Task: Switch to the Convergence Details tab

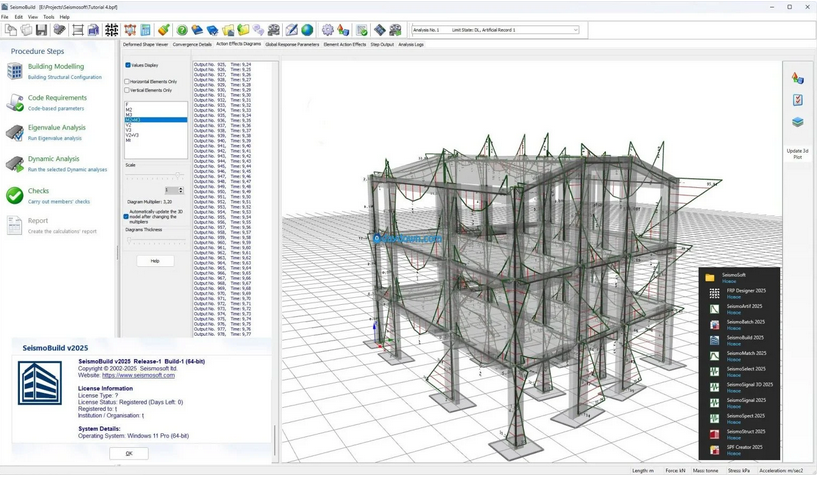Action: [x=192, y=44]
